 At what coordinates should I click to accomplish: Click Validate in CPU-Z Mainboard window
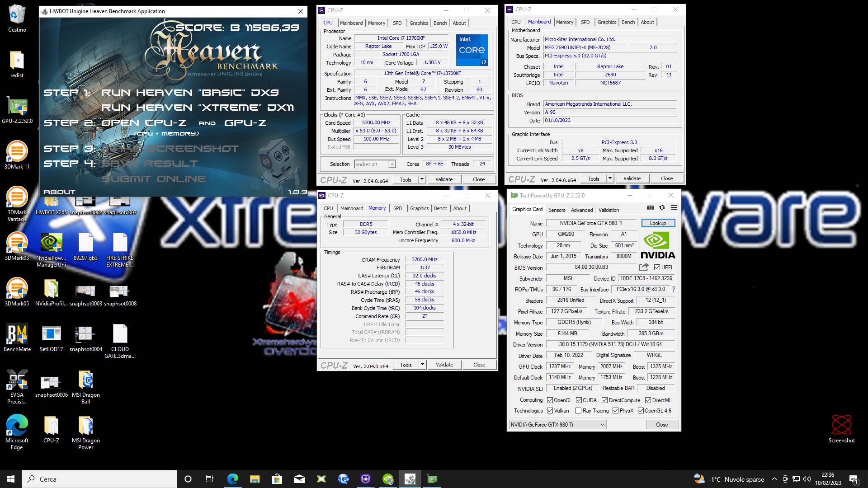point(632,178)
